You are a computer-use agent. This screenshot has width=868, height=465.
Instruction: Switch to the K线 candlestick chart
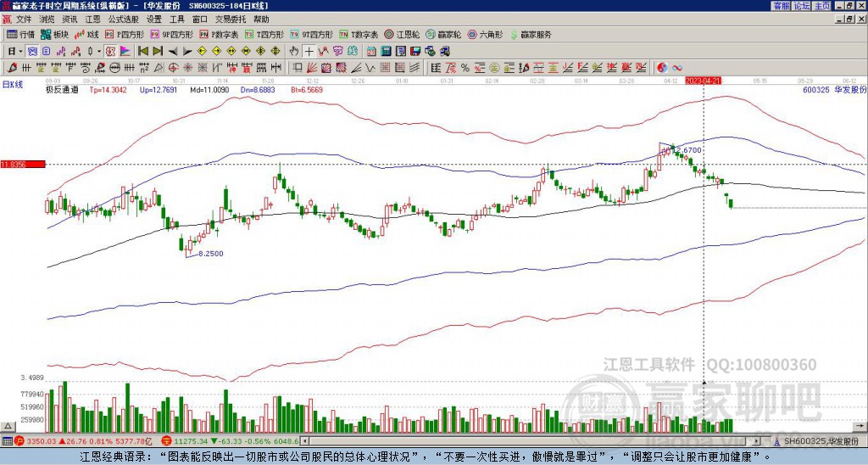[x=86, y=35]
